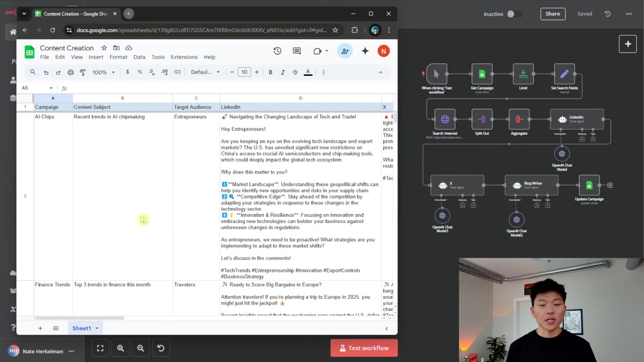Open the Sheets home logo
The width and height of the screenshot is (644, 362).
point(29,52)
